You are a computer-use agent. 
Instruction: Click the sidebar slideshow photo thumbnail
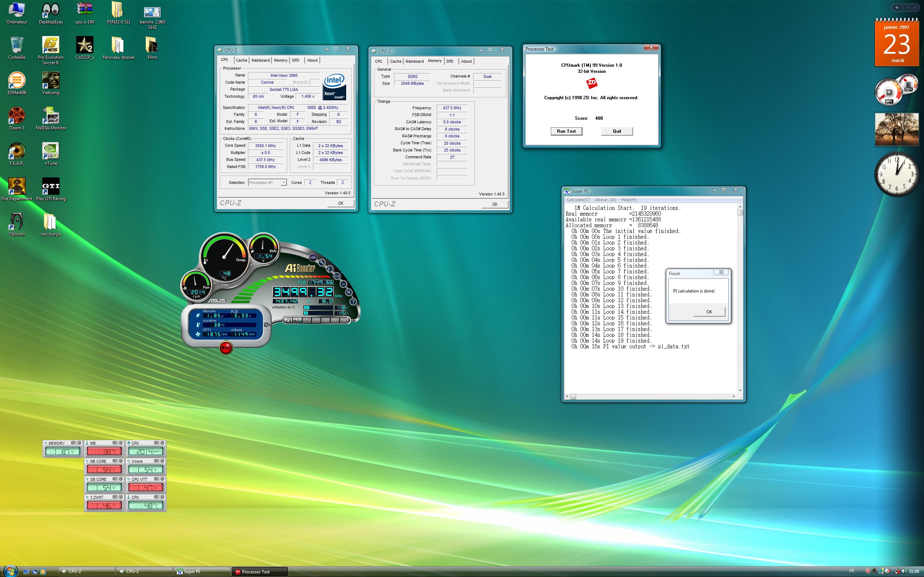(896, 130)
